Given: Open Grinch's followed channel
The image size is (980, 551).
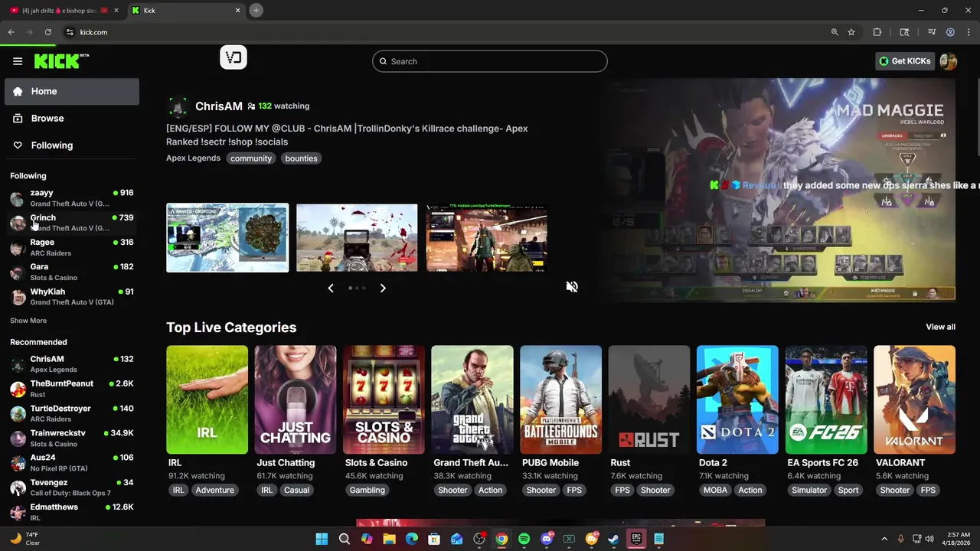Looking at the screenshot, I should [x=72, y=223].
